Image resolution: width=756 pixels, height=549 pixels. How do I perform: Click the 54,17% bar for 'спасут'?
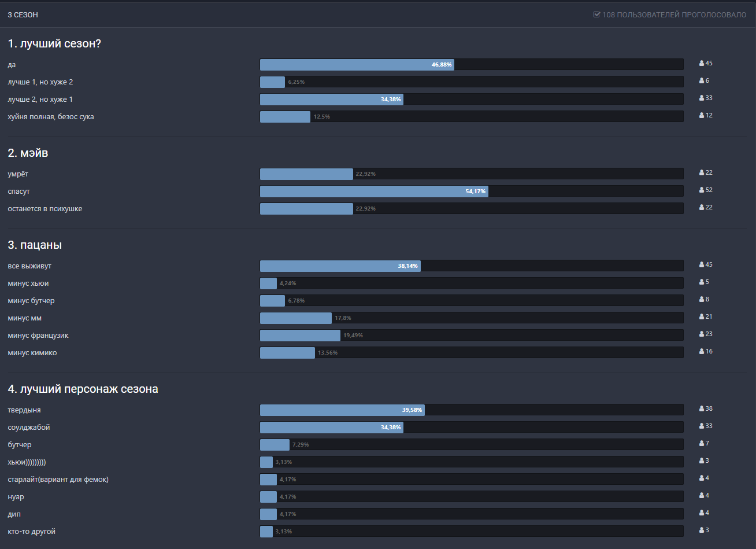pyautogui.click(x=374, y=191)
